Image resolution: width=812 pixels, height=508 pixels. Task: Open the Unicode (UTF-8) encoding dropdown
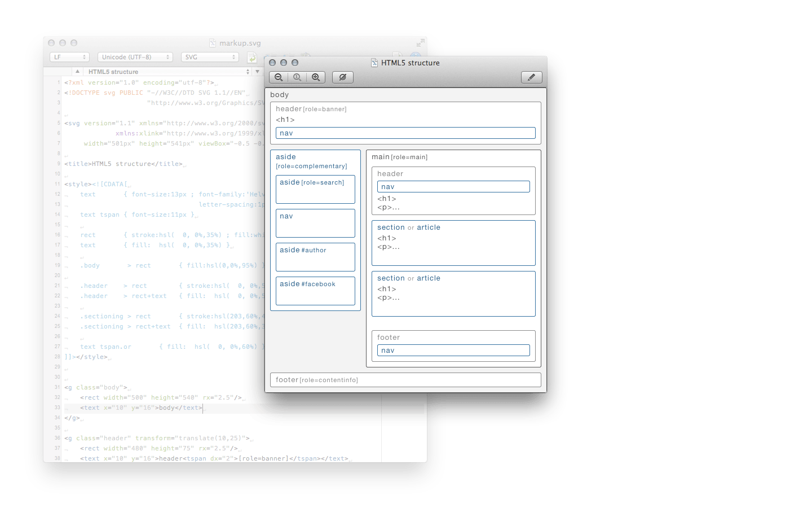coord(135,57)
